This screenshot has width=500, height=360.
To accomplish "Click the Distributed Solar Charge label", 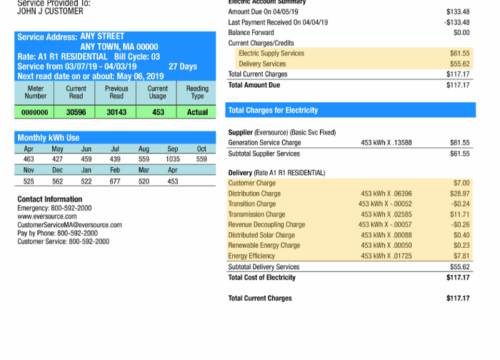I will click(261, 235).
